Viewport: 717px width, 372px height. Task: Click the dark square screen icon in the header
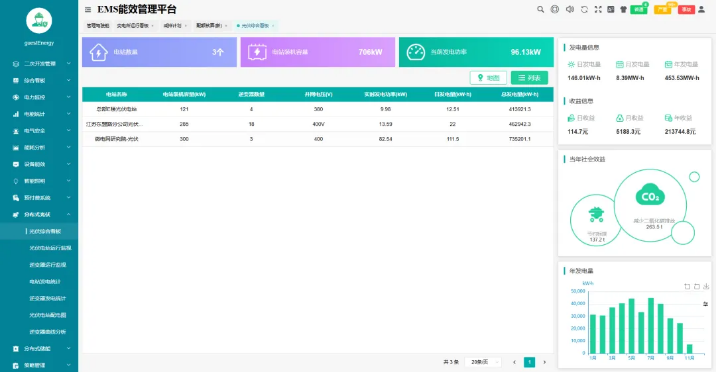point(610,9)
